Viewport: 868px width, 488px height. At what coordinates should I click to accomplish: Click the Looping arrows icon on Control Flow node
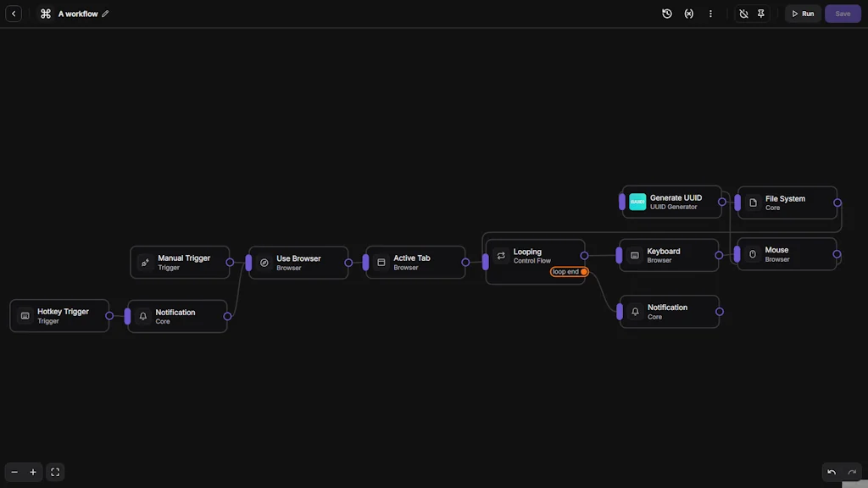coord(500,255)
